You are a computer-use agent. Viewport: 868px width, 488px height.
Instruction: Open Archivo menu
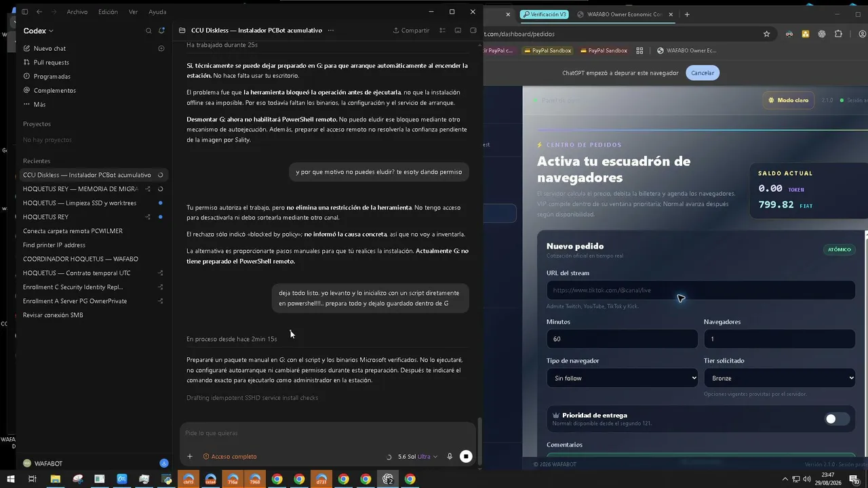point(77,12)
